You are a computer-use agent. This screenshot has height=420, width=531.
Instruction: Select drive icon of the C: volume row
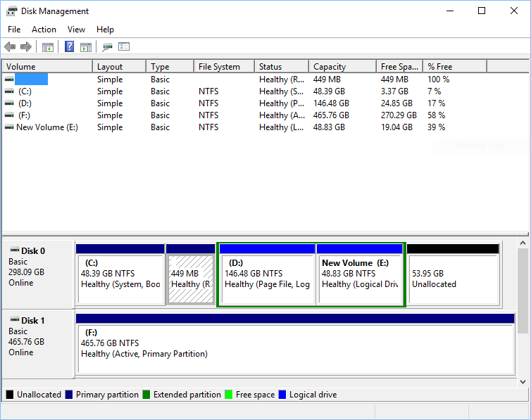click(9, 91)
